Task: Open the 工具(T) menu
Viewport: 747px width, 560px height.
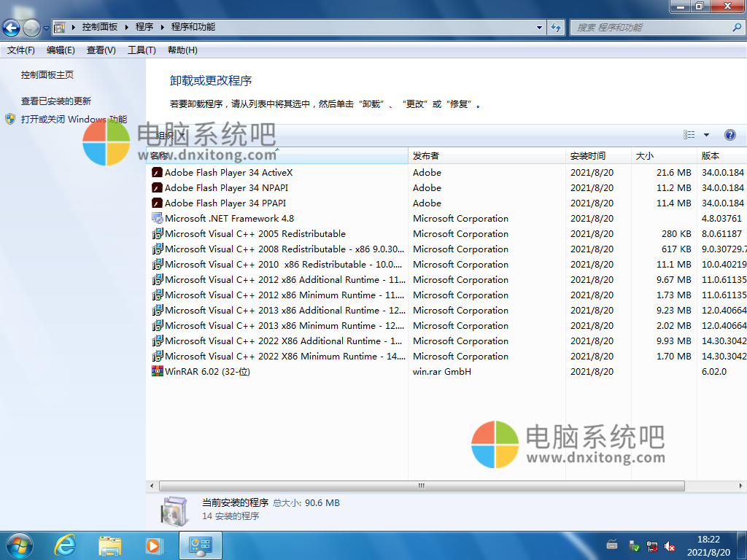Action: [142, 50]
